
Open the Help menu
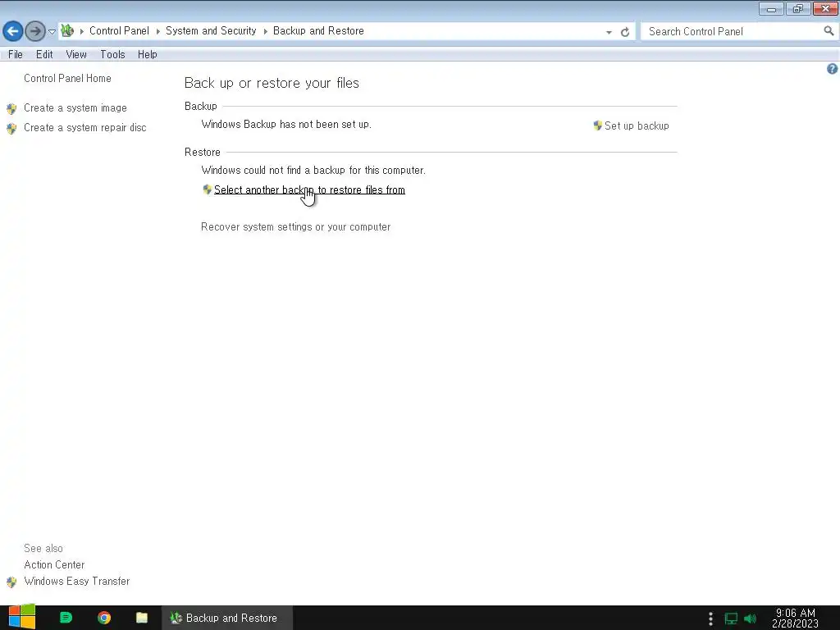(148, 54)
